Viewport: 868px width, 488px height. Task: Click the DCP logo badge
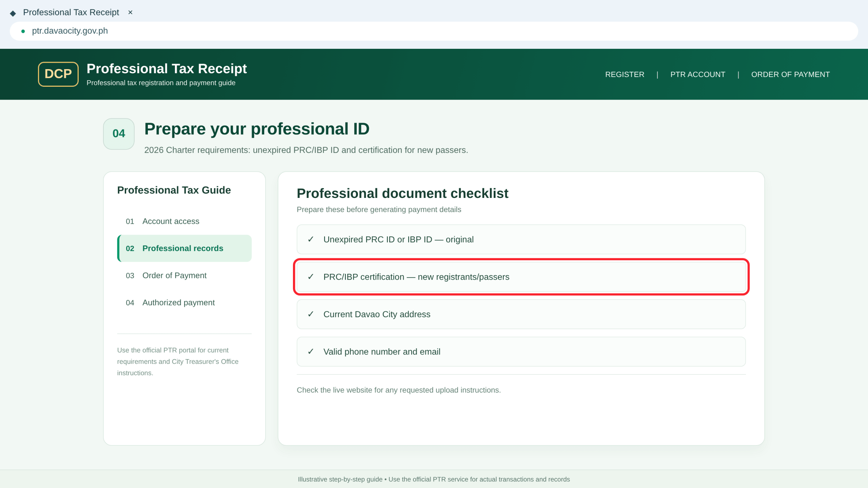click(58, 74)
